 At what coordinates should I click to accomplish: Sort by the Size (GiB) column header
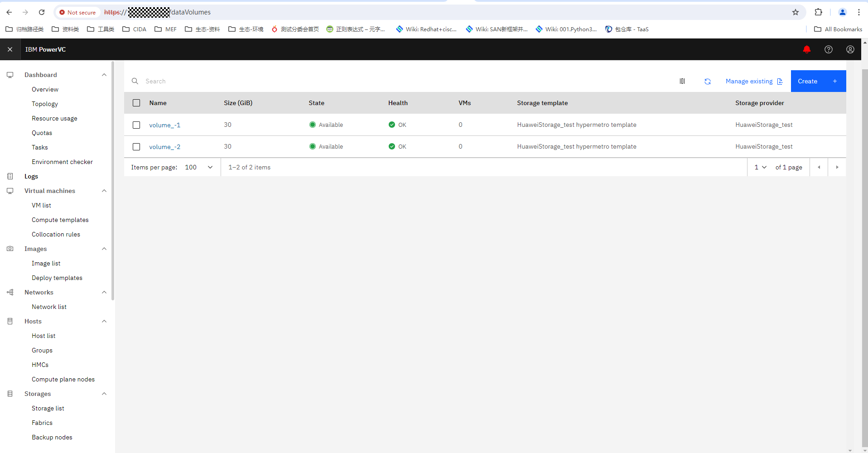coord(238,103)
